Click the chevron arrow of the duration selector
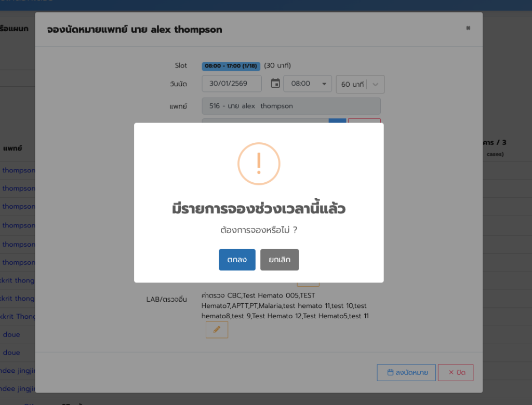 click(x=376, y=84)
